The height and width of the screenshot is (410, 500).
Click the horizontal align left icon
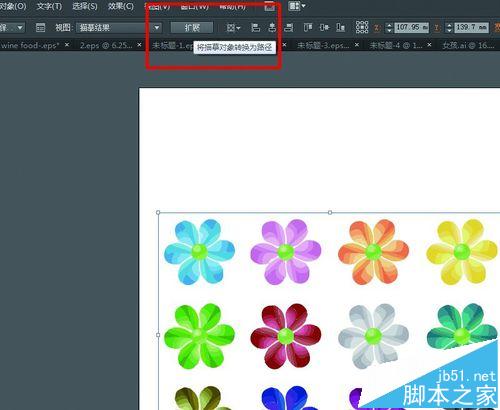point(256,27)
